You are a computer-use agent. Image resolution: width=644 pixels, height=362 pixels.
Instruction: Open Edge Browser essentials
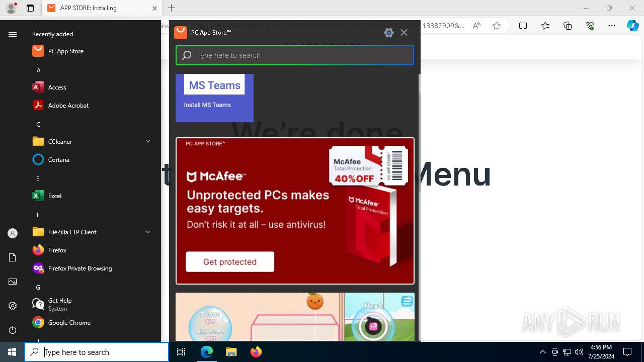[x=590, y=26]
